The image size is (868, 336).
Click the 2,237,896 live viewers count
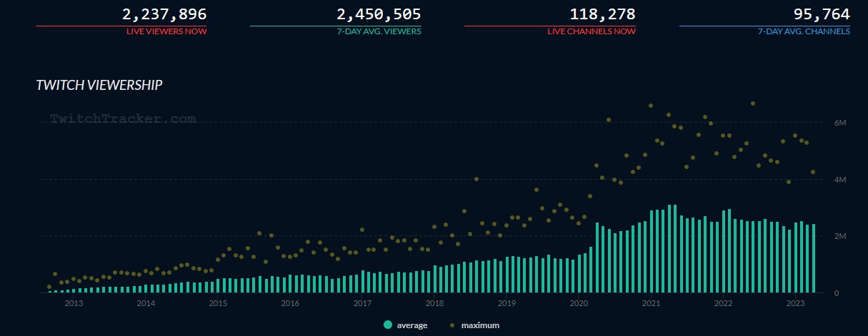[x=164, y=14]
